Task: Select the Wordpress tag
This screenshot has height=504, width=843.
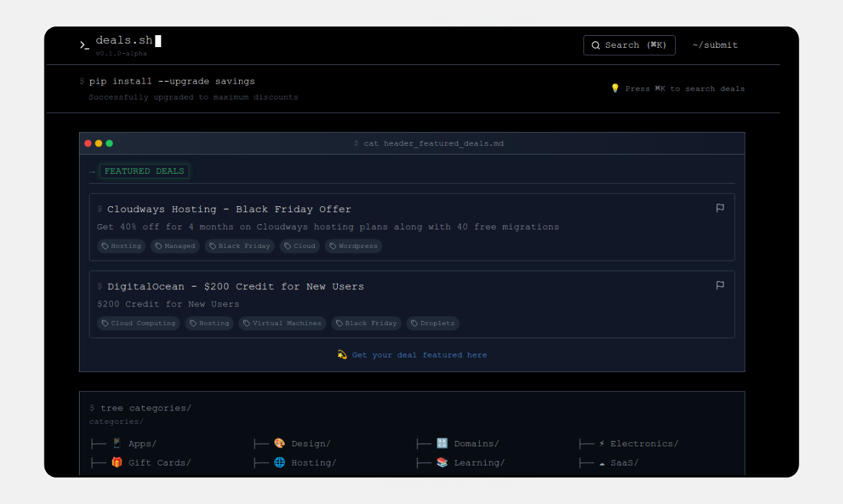Action: [x=353, y=246]
